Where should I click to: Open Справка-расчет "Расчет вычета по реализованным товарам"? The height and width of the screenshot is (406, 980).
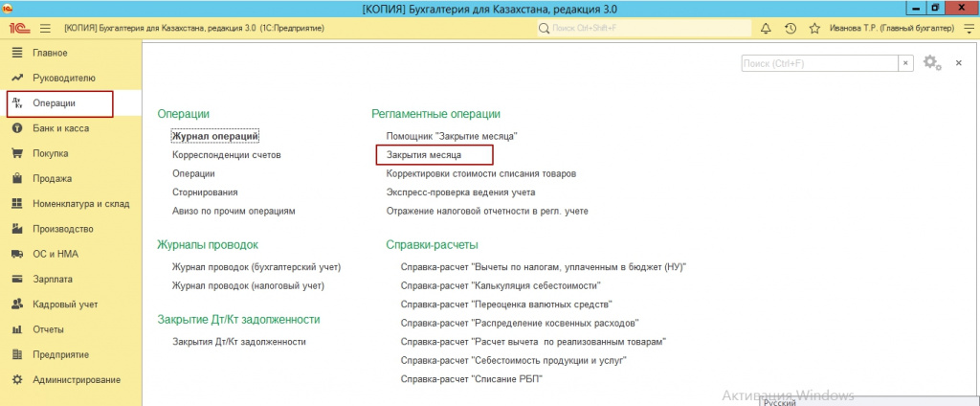[x=534, y=342]
